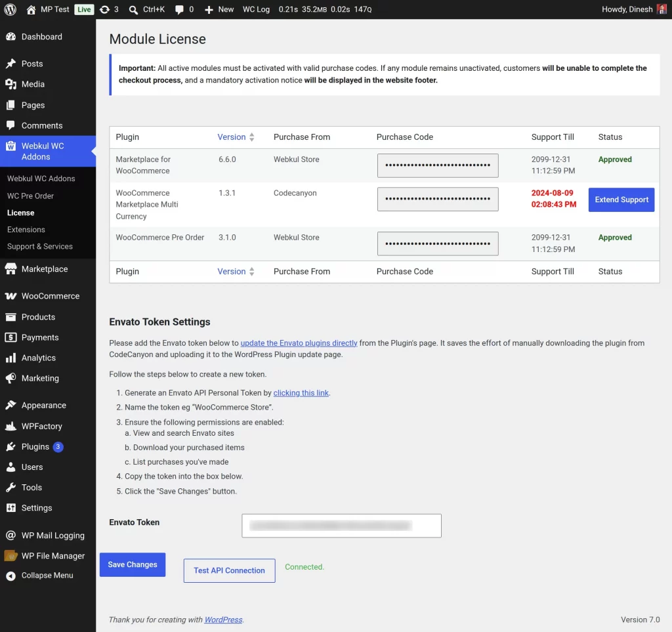
Task: Click the Users person icon
Action: click(x=10, y=467)
